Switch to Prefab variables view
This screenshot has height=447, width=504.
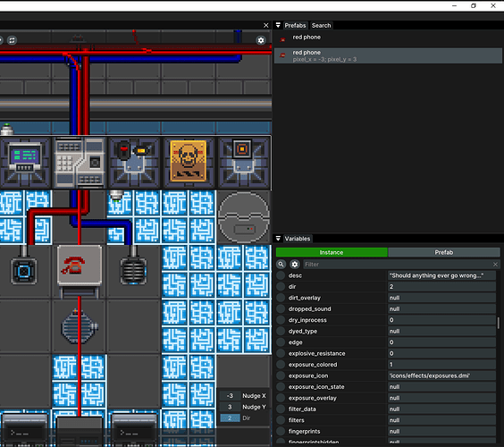click(444, 252)
